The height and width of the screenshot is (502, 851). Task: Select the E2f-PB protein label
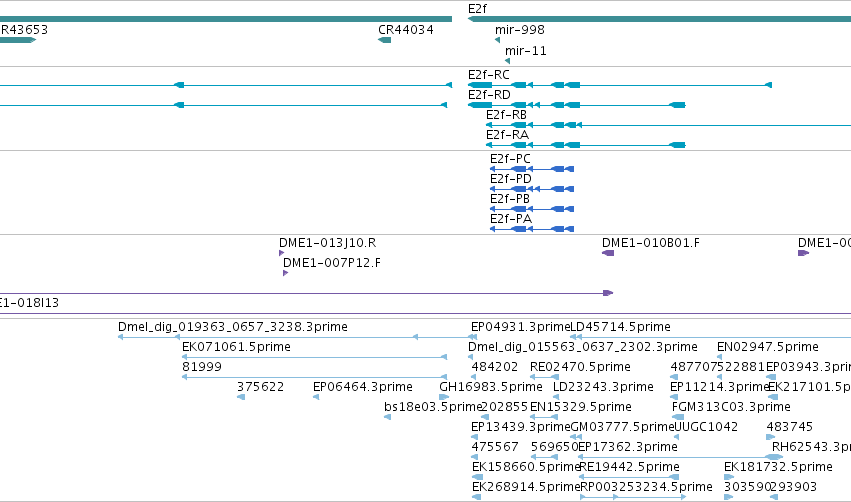click(x=509, y=199)
